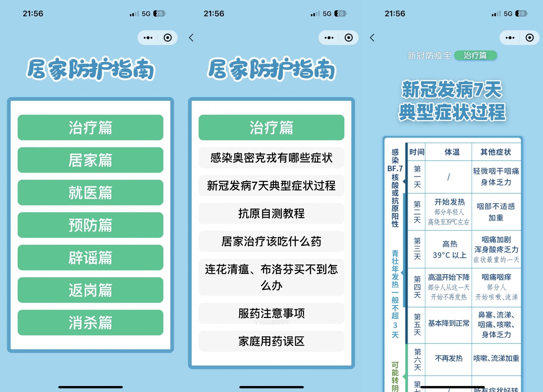
Task: Select the 第六天 row label
Action: 417,359
